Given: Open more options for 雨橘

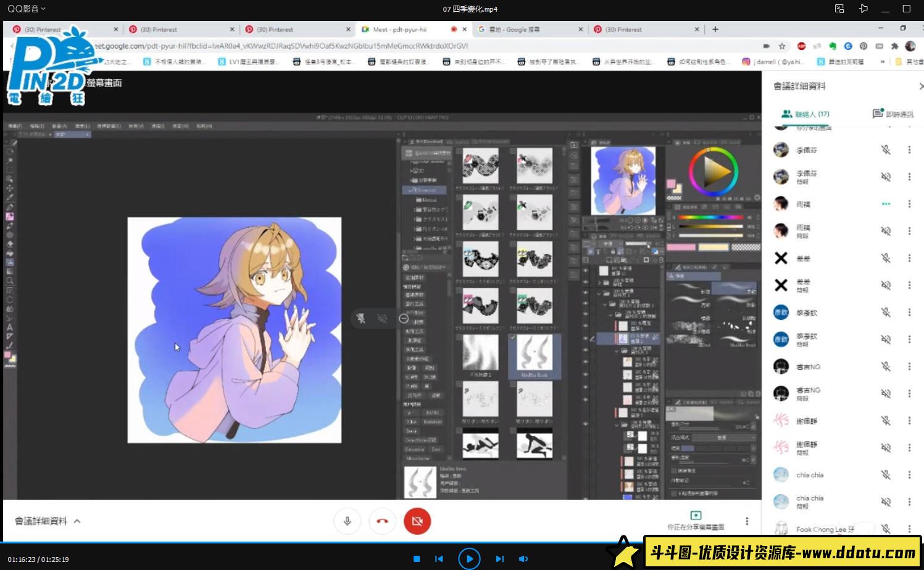Looking at the screenshot, I should coord(909,204).
